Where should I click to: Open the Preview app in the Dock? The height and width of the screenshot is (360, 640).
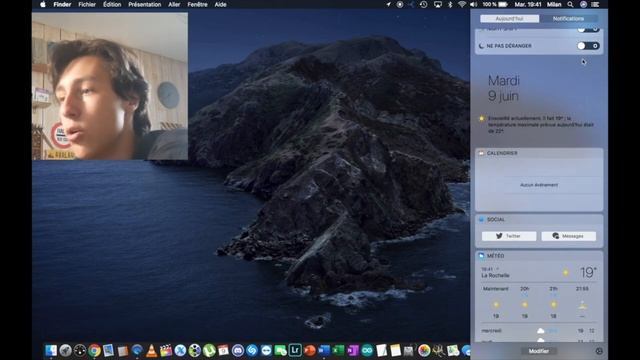pyautogui.click(x=108, y=350)
